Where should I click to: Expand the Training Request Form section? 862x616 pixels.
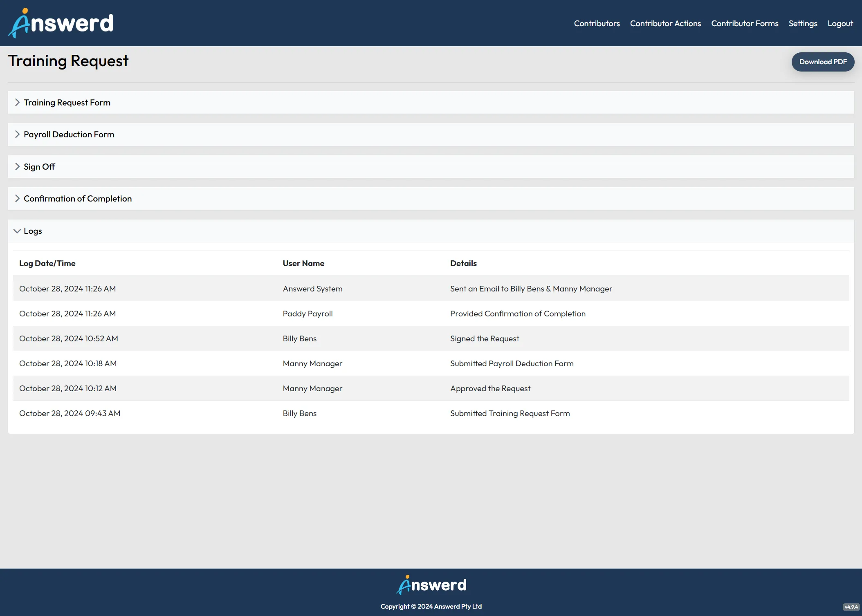pos(67,102)
